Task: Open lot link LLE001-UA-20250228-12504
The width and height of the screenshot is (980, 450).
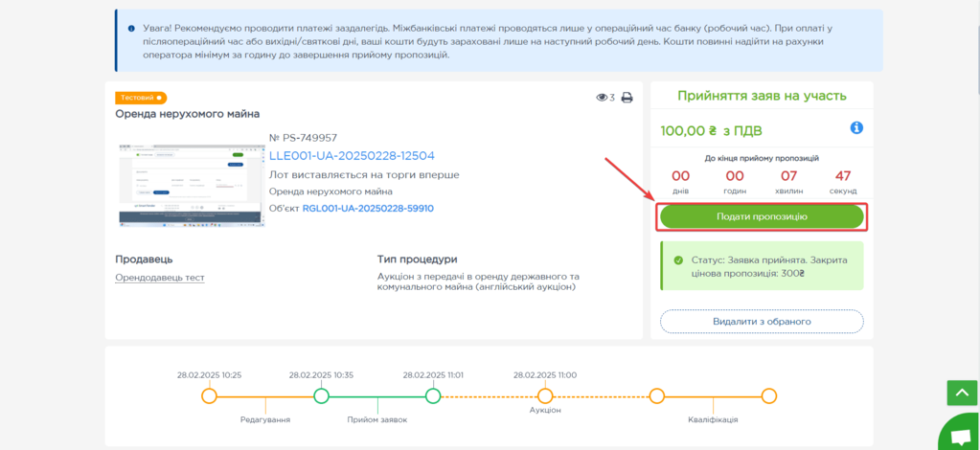Action: pos(352,156)
